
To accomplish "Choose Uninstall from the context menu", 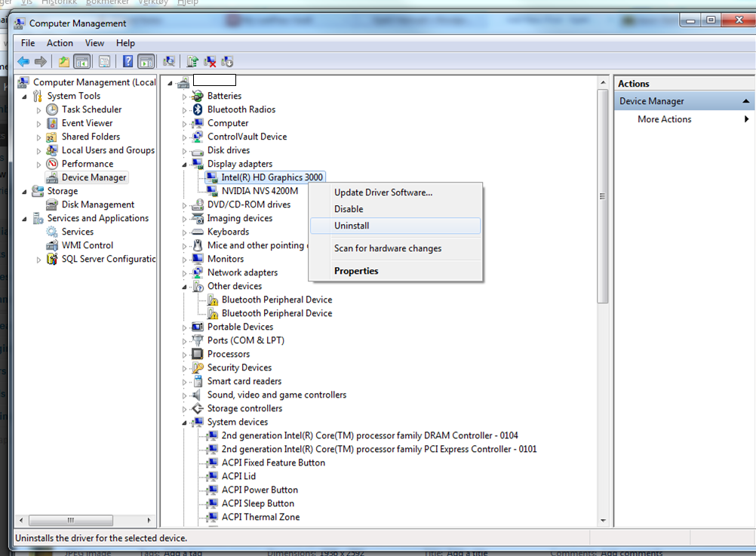I will (x=352, y=226).
